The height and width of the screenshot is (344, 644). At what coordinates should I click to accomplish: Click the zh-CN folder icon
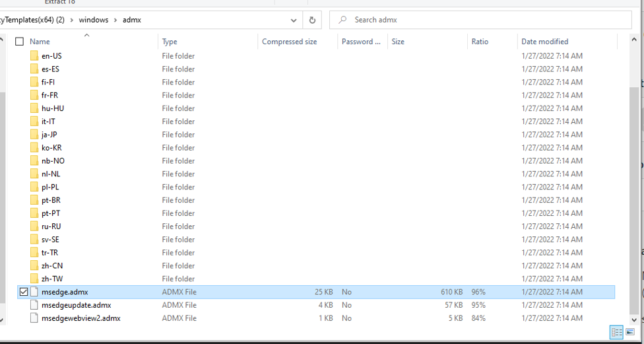tap(34, 266)
